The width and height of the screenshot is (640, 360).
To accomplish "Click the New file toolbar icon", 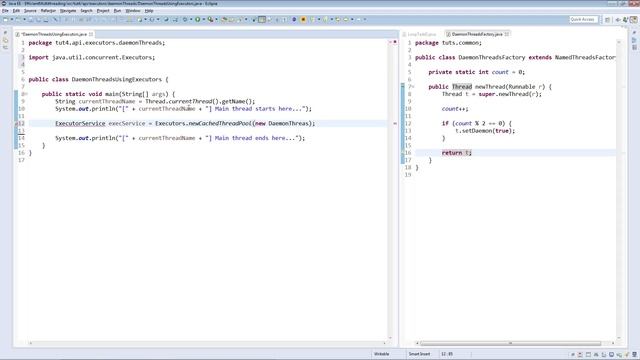I will pyautogui.click(x=6, y=19).
